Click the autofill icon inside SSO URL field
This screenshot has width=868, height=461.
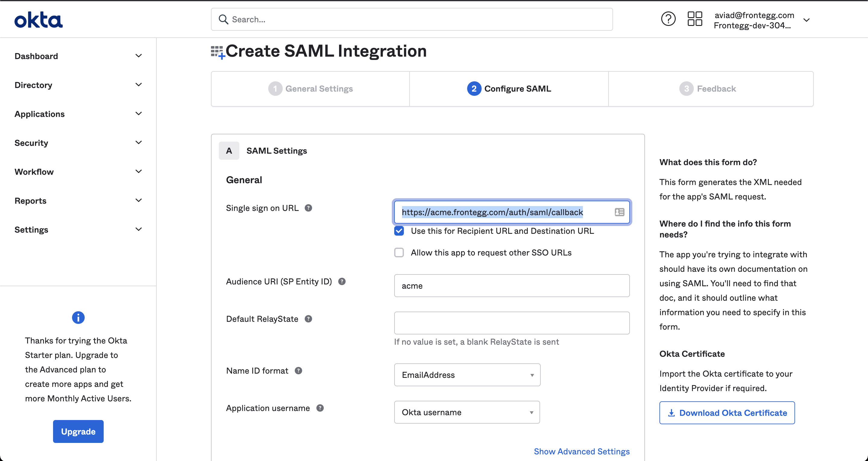tap(619, 212)
